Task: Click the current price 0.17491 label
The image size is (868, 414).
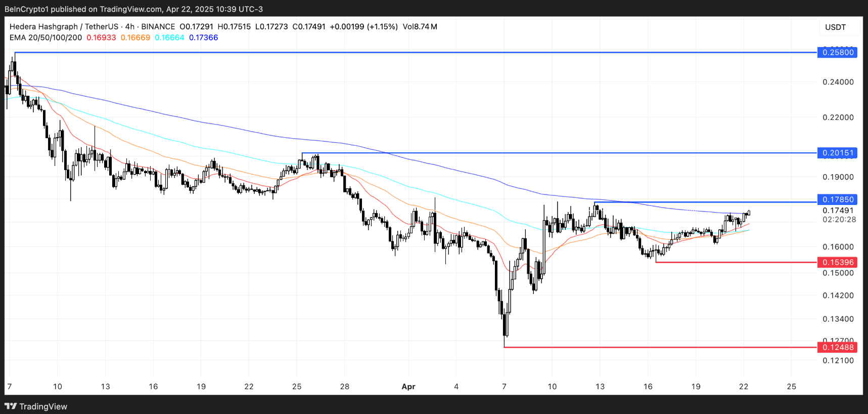Action: 838,211
